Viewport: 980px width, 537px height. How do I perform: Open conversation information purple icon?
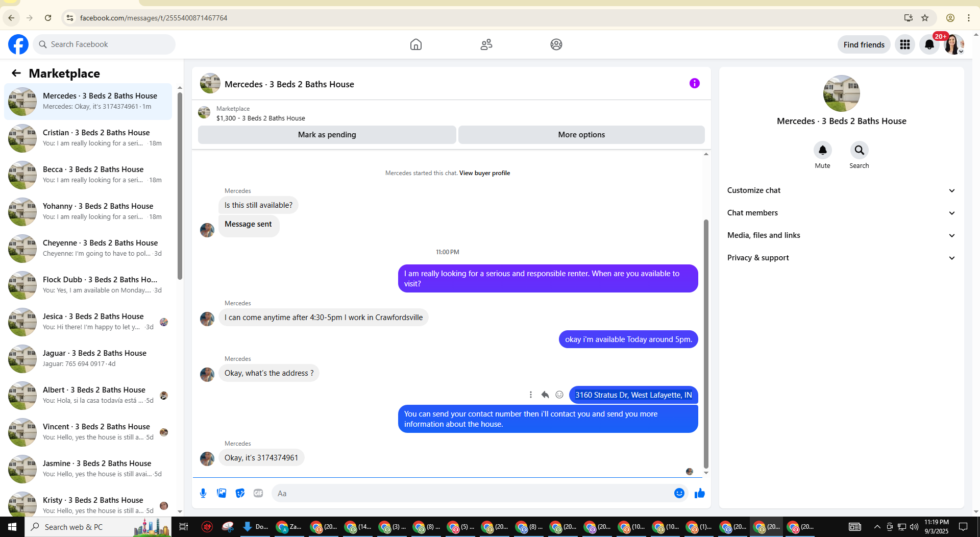695,83
